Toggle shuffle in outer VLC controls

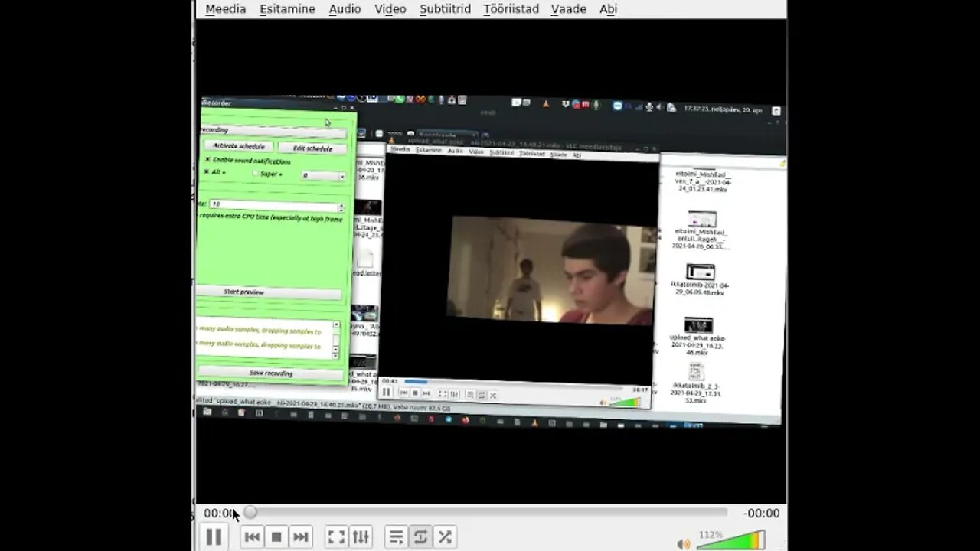[x=445, y=537]
